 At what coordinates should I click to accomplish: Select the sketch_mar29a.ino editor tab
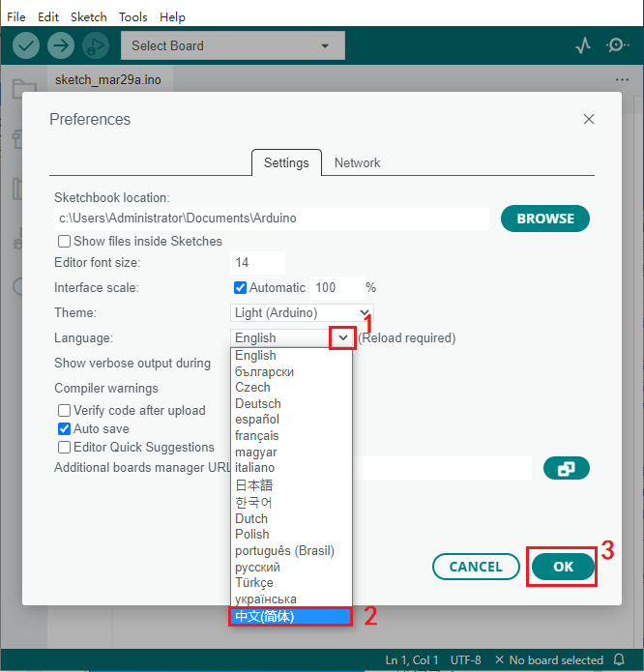[108, 79]
